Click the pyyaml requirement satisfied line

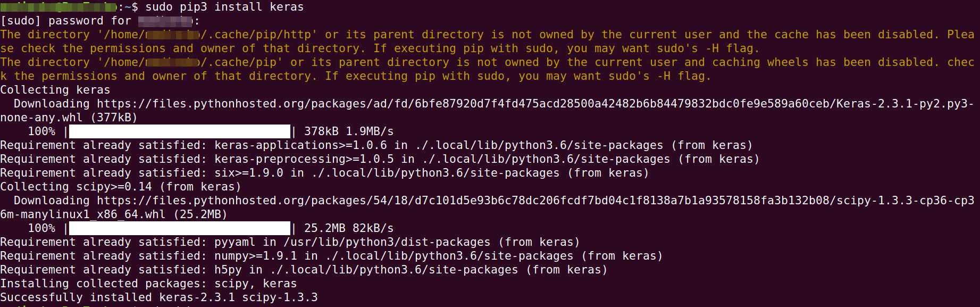click(290, 242)
